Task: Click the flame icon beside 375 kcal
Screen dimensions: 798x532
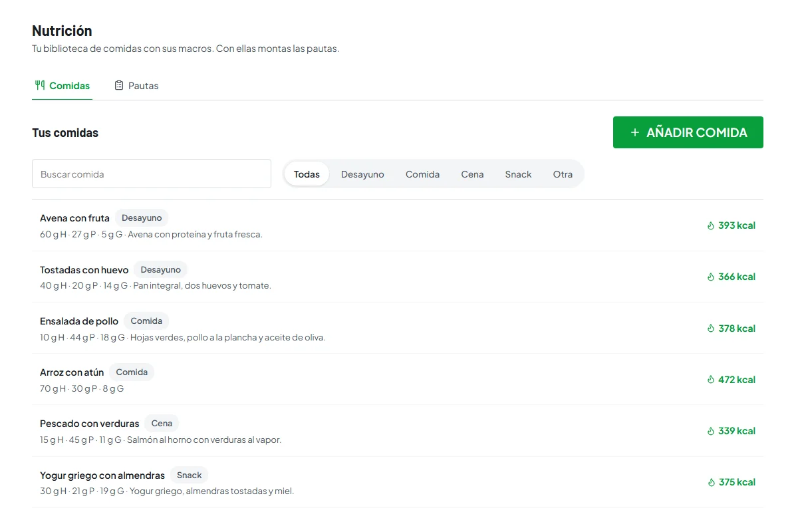Action: point(710,482)
